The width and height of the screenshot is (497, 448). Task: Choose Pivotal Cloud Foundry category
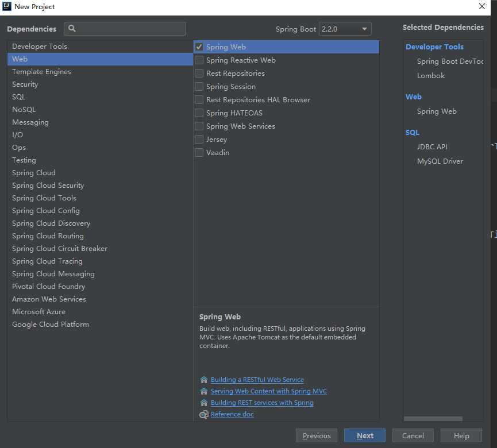click(x=100, y=287)
